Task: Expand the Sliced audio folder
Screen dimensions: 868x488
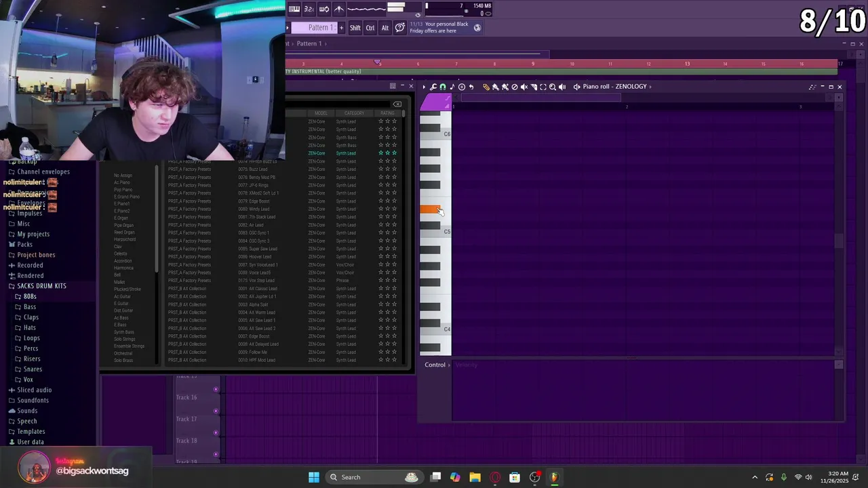Action: click(x=34, y=390)
